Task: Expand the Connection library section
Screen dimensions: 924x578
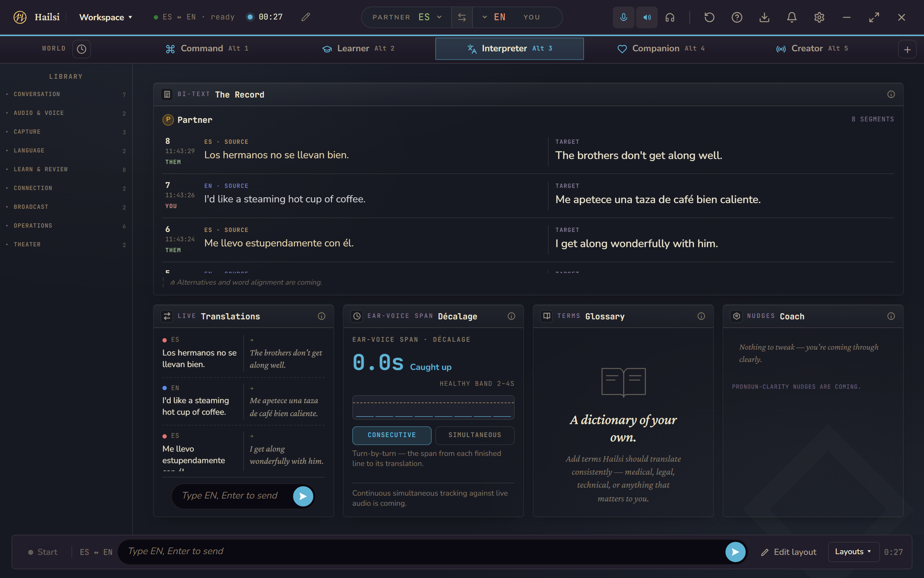Action: [x=66, y=188]
